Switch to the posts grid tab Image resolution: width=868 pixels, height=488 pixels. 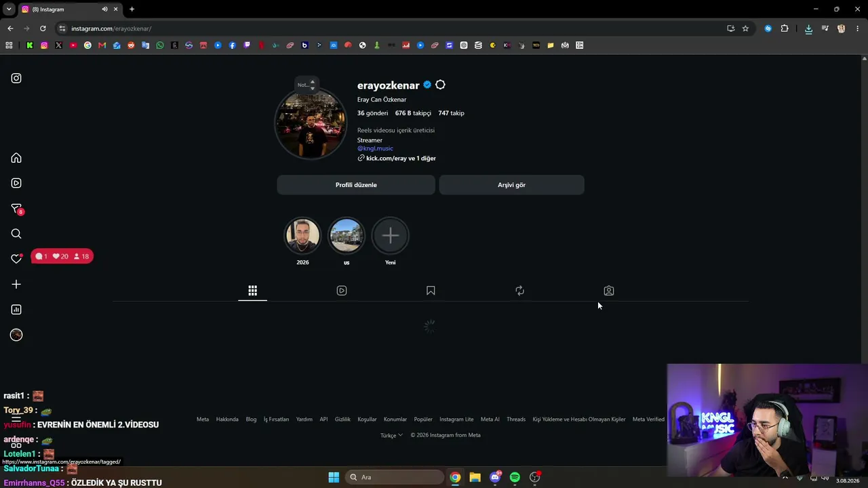[x=252, y=291]
